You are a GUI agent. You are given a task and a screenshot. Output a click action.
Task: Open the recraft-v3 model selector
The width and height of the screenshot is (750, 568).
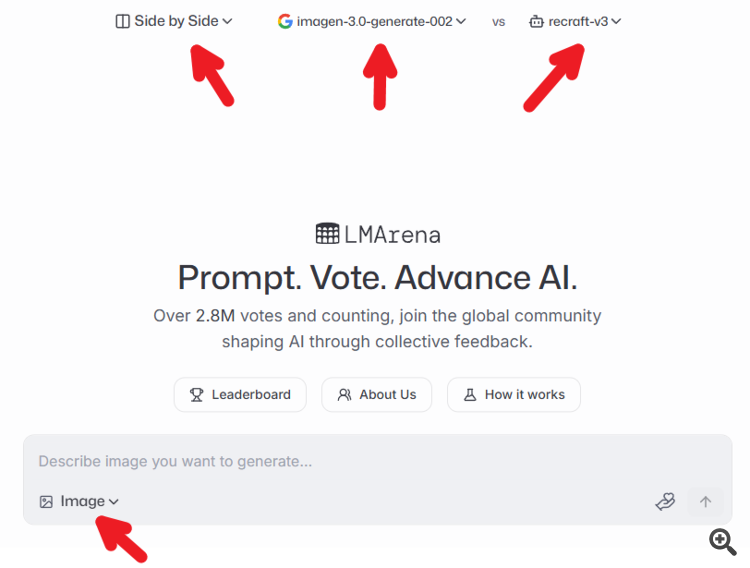[578, 21]
